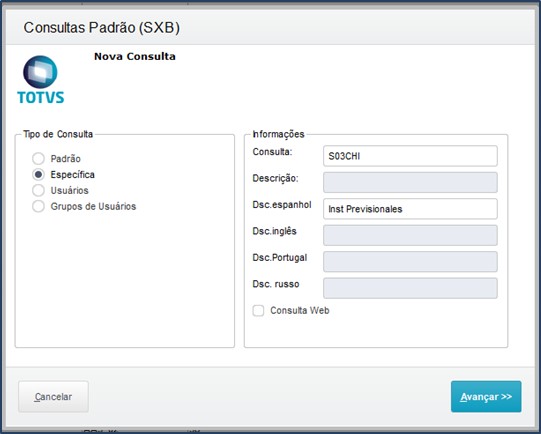This screenshot has height=434, width=541.
Task: Focus the Dsc. russo input field
Action: click(x=410, y=288)
